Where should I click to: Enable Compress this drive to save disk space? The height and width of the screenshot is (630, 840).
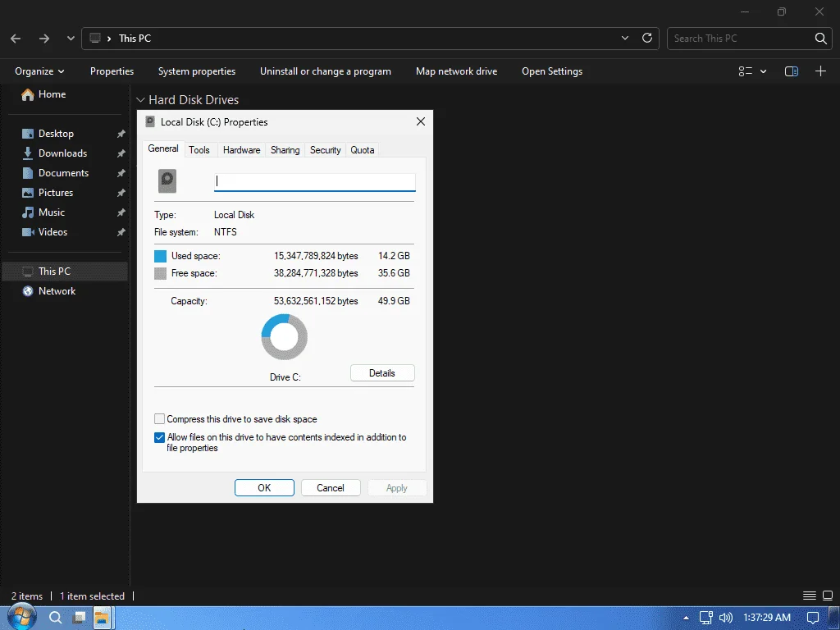tap(159, 419)
